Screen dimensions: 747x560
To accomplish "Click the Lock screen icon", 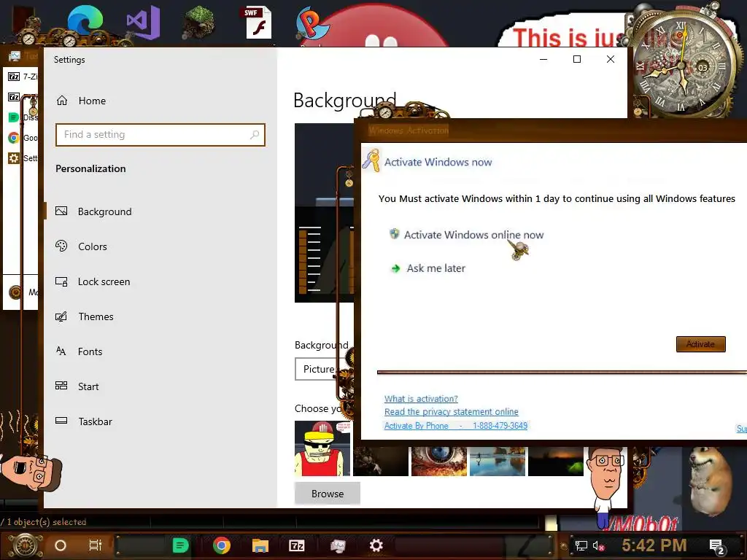I will click(x=61, y=281).
